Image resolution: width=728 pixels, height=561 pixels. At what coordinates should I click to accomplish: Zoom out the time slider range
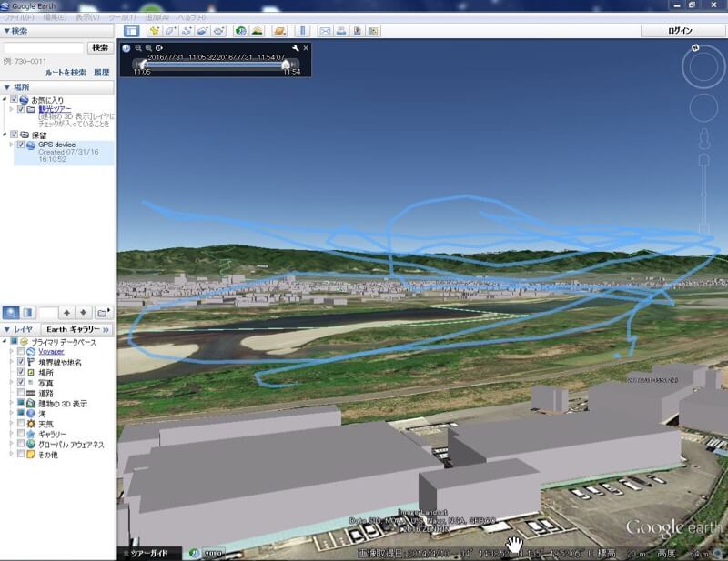point(138,48)
